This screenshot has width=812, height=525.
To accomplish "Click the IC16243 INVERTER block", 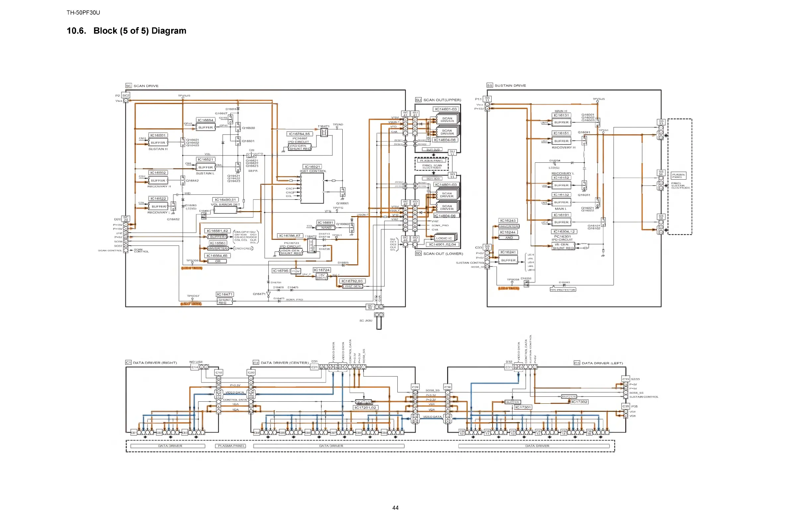I will point(509,226).
